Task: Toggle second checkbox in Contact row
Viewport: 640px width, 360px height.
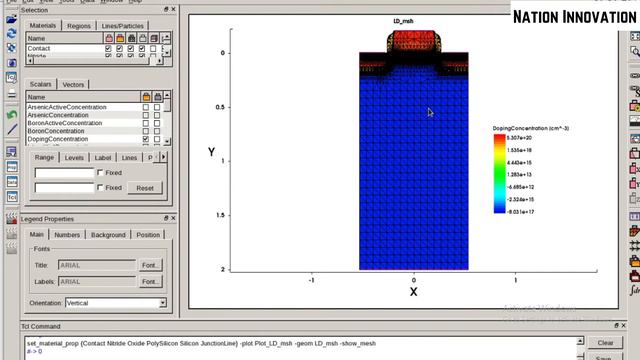Action: coord(119,48)
